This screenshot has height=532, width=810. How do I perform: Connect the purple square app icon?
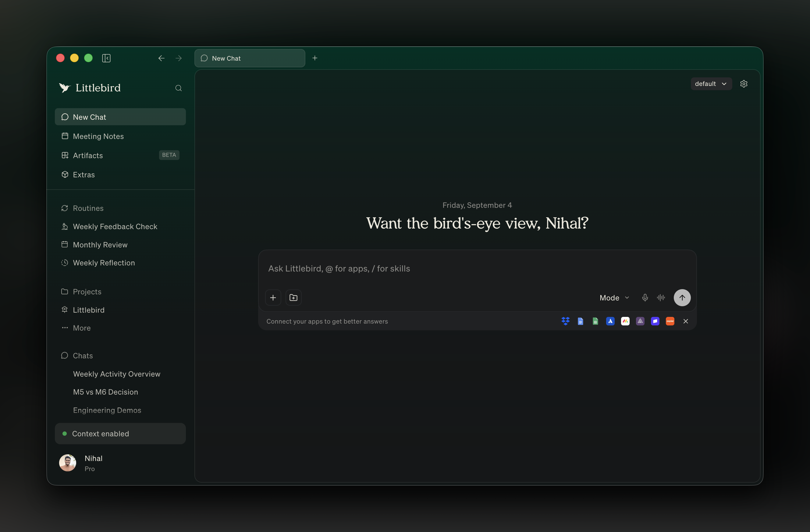tap(655, 321)
